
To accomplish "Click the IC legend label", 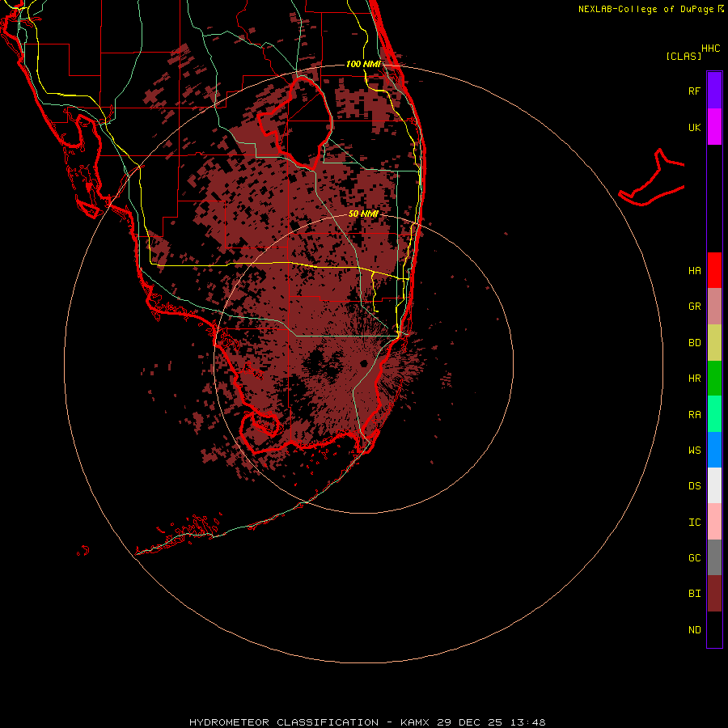I will click(x=694, y=523).
